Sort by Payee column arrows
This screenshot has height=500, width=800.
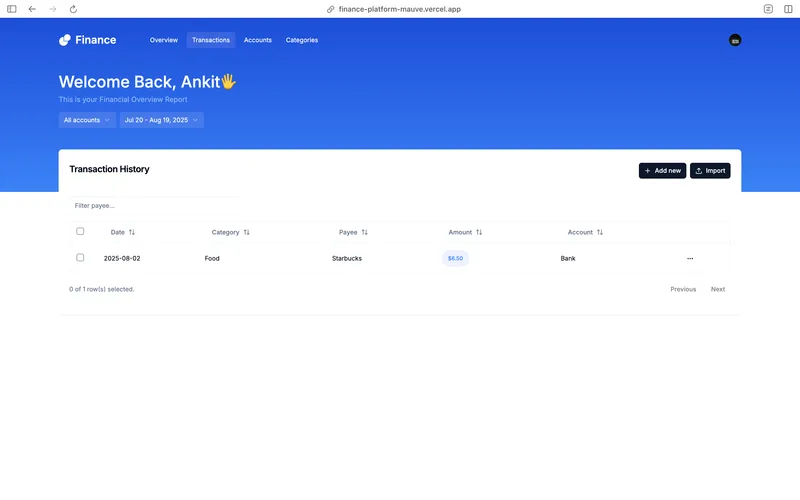point(364,232)
